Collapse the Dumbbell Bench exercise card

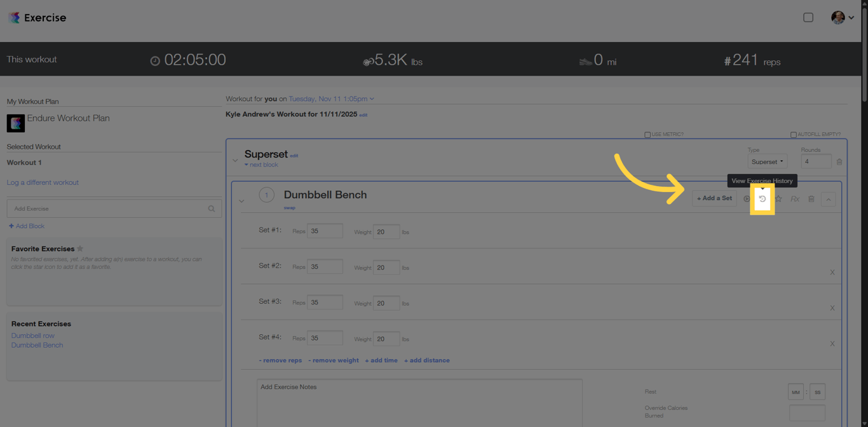pyautogui.click(x=829, y=199)
